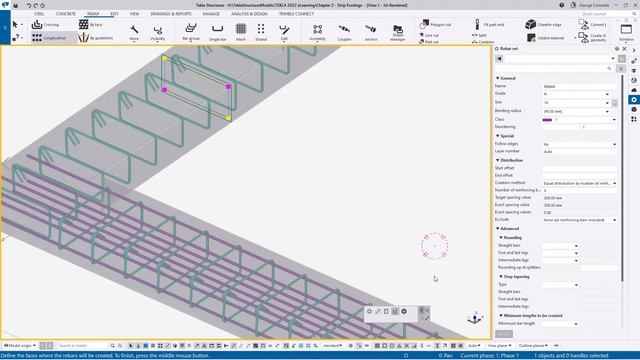This screenshot has height=360, width=640.
Task: Open the More rebar tools wrench
Action: (x=134, y=32)
